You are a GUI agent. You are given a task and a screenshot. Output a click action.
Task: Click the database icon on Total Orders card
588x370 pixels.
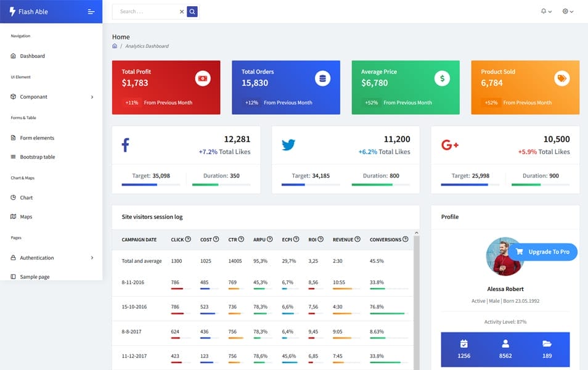[324, 78]
